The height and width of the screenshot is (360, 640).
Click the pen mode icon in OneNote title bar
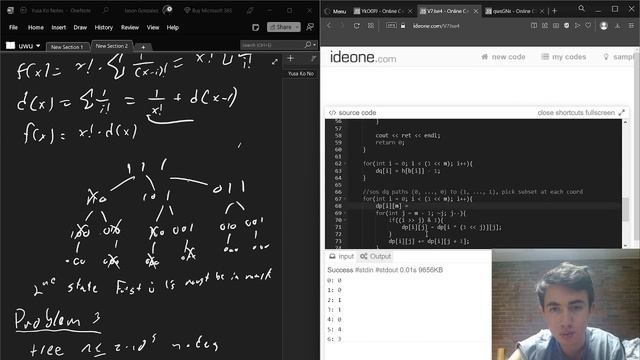point(249,10)
